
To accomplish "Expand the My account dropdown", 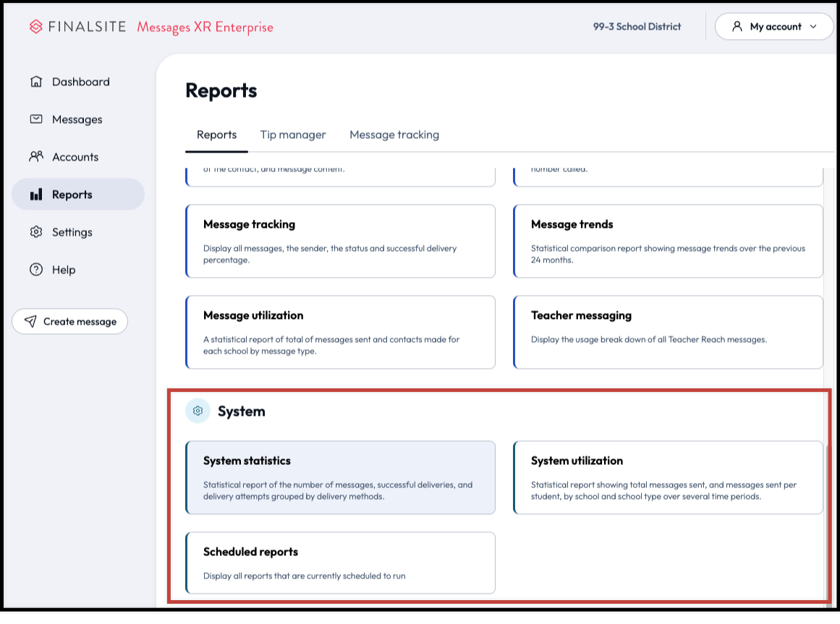I will [x=773, y=26].
